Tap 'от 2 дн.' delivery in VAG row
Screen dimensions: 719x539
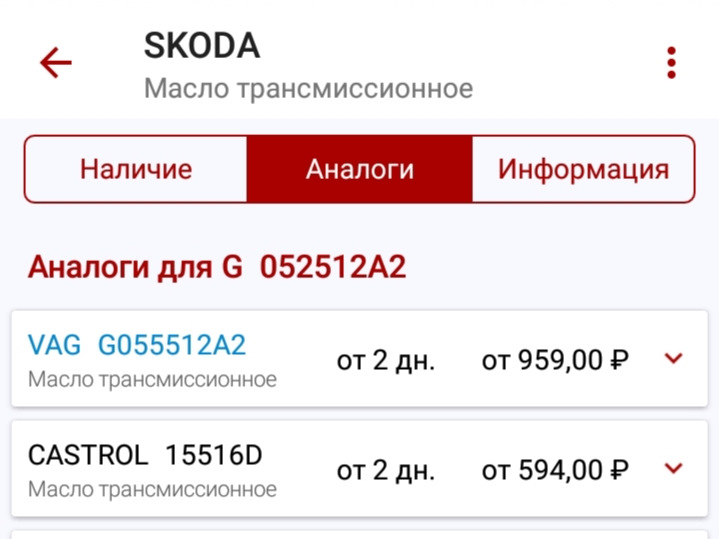coord(386,360)
